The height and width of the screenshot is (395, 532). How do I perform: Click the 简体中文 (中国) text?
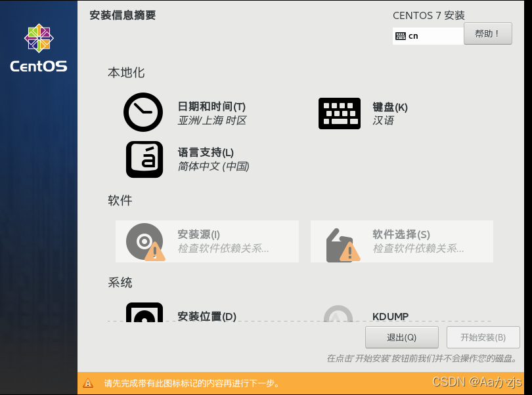213,167
